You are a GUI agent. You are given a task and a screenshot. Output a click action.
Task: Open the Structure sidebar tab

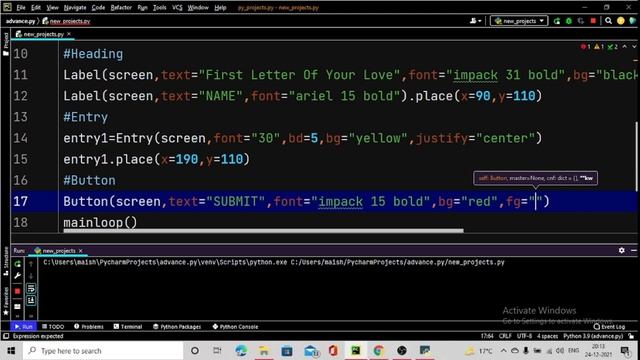5,261
